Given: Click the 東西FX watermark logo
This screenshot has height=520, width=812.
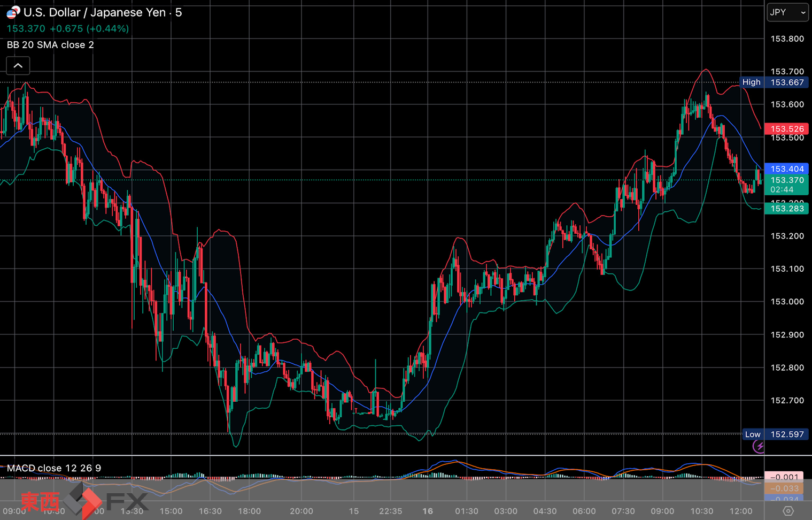Looking at the screenshot, I should (x=83, y=501).
